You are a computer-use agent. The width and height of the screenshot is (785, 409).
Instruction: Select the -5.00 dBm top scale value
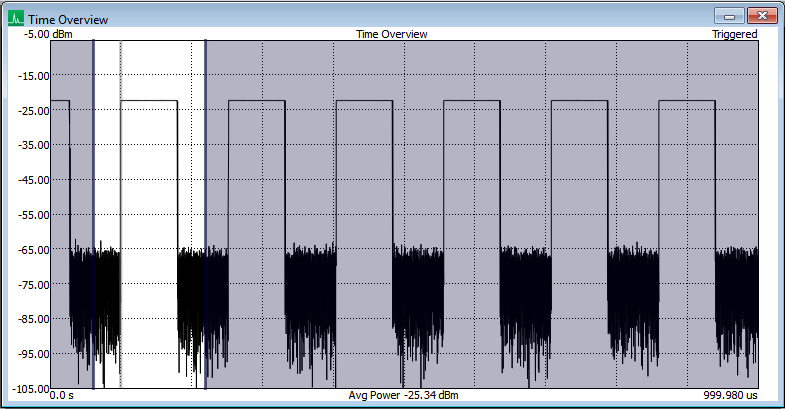tap(49, 34)
